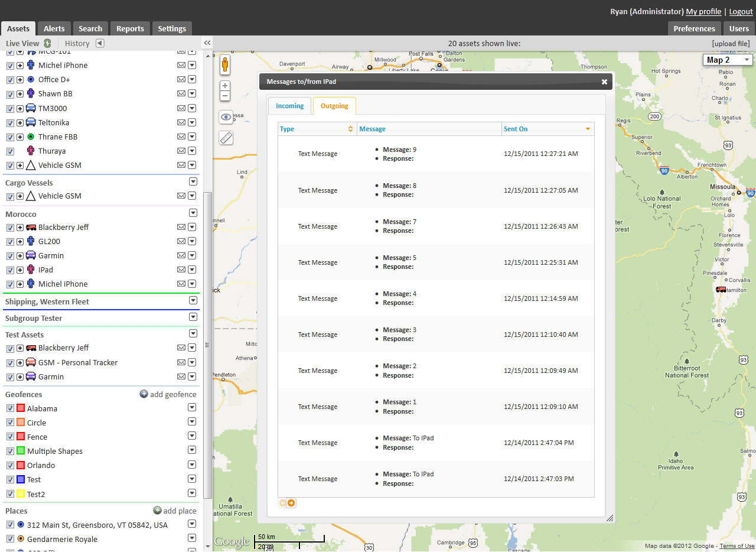The height and width of the screenshot is (552, 756).
Task: Open envelope message icon for Teltonika
Action: [181, 123]
